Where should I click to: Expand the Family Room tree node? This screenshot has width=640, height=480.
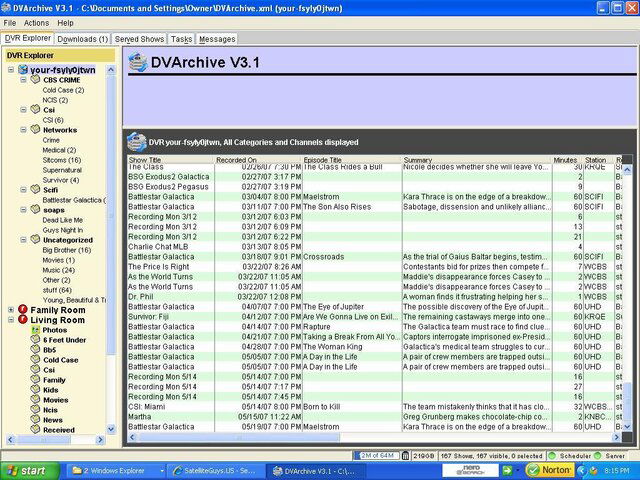[x=11, y=310]
